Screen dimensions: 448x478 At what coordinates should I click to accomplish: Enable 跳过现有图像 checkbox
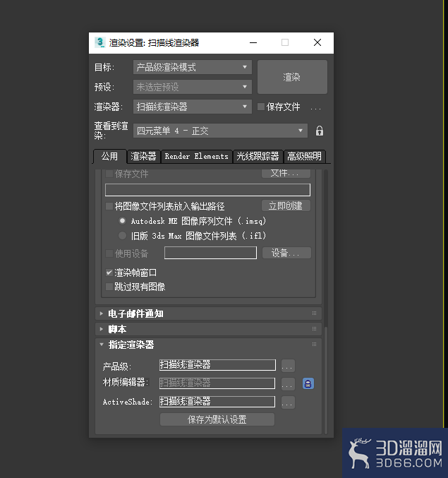[x=109, y=287]
